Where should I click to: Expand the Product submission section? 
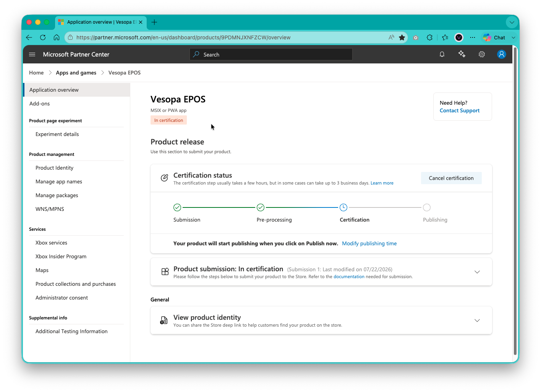tap(477, 272)
